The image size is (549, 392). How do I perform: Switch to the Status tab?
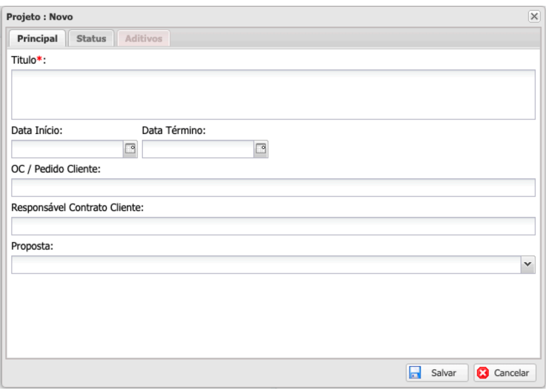coord(91,39)
